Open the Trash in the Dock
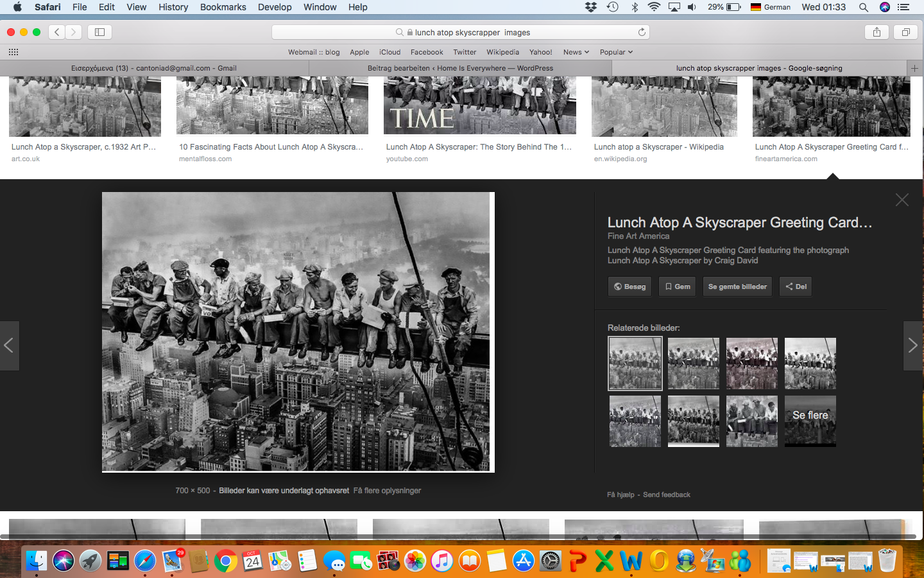Image resolution: width=924 pixels, height=578 pixels. click(887, 561)
